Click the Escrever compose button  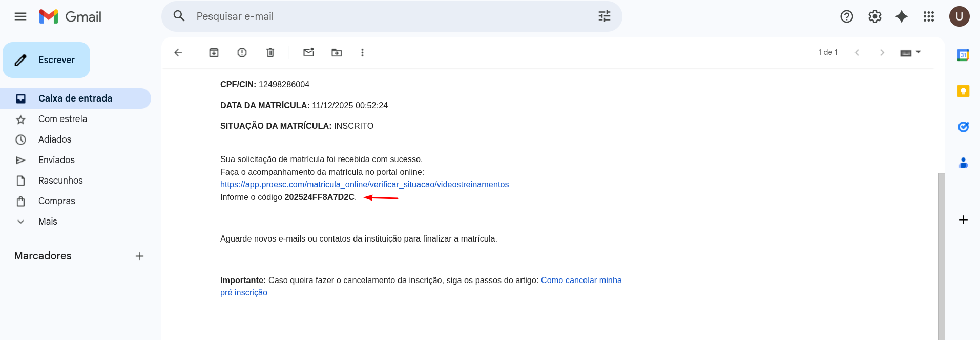pos(47,60)
